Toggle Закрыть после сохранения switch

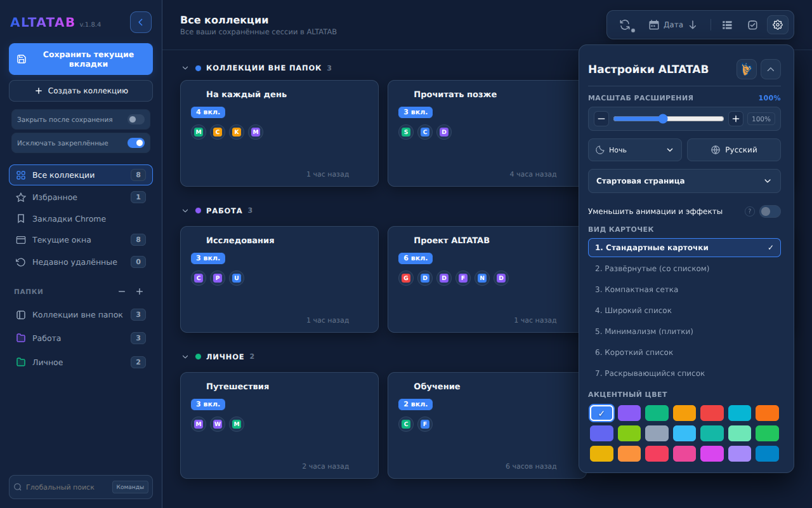[x=136, y=119]
